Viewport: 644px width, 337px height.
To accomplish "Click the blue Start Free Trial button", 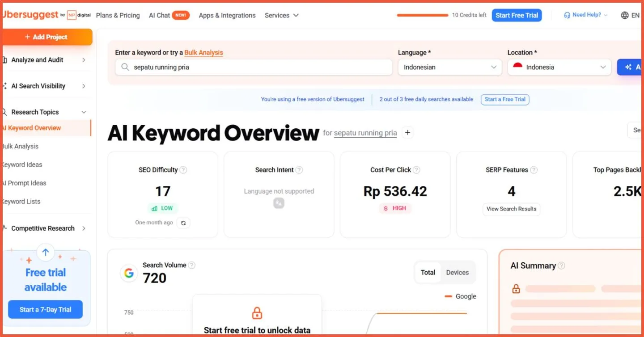I will [x=517, y=15].
